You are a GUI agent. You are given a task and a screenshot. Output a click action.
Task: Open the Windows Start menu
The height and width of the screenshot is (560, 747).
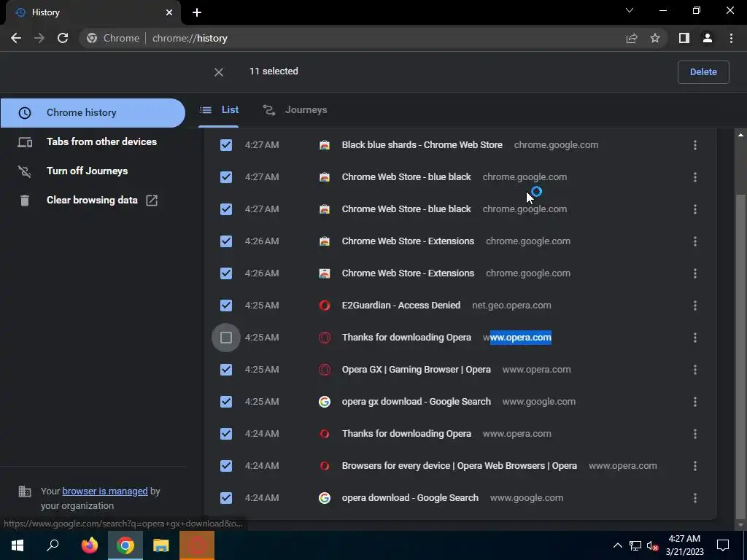[x=18, y=545]
